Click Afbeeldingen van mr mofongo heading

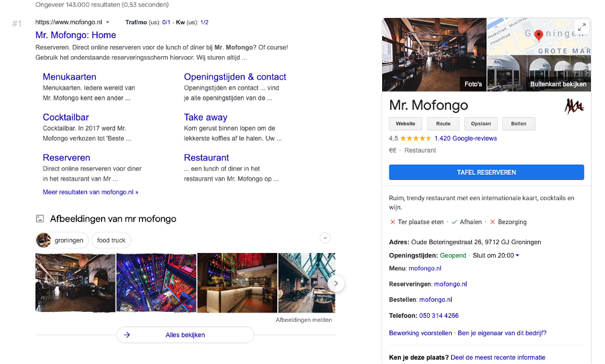pyautogui.click(x=113, y=219)
